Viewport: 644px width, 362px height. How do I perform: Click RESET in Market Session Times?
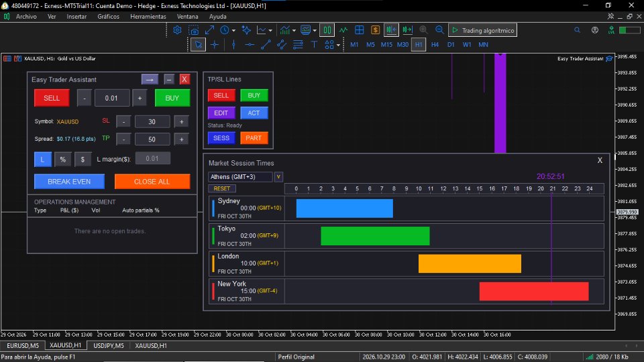222,188
